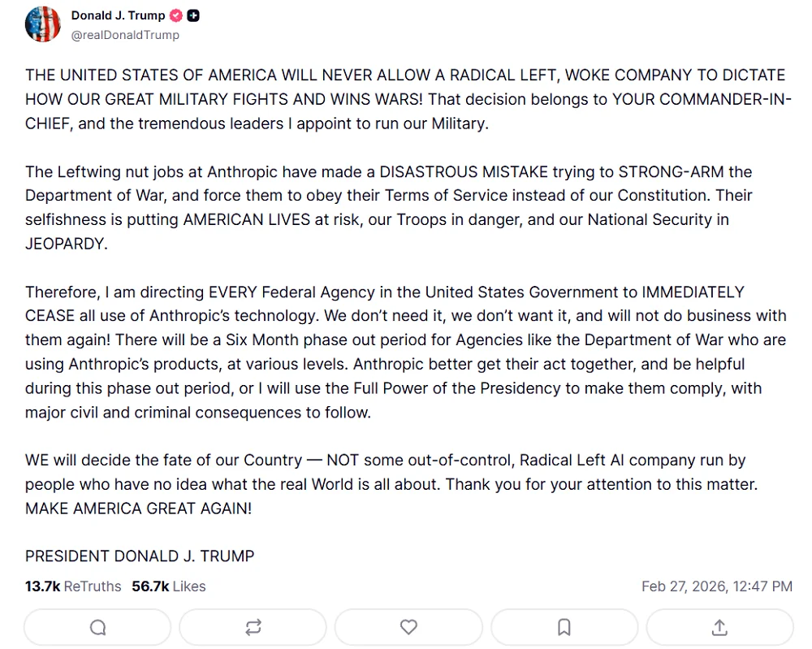Toggle the bookmark state off
Viewport: 812px width, 649px height.
(x=564, y=626)
